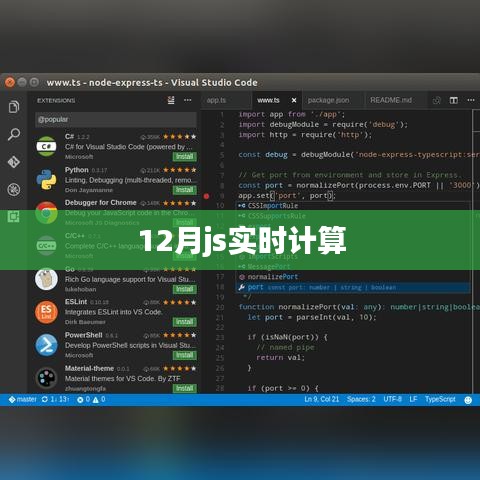Click in the 'const debug = debugModule' line
Screen dimensions: 480x480
tap(359, 155)
